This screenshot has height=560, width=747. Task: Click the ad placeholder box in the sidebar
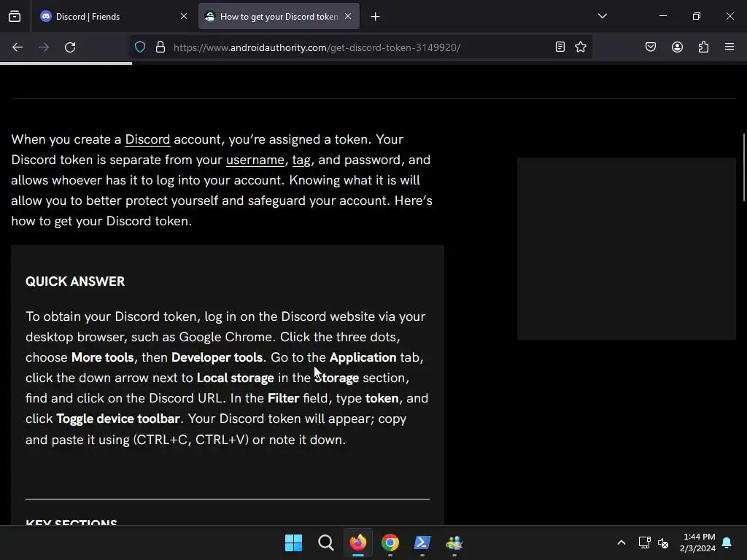click(627, 249)
